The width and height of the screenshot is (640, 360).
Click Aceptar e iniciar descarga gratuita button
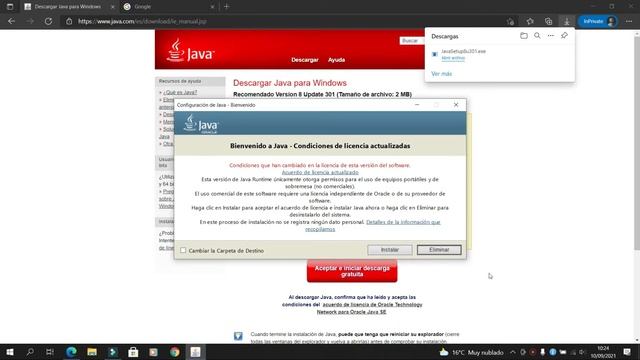352,271
